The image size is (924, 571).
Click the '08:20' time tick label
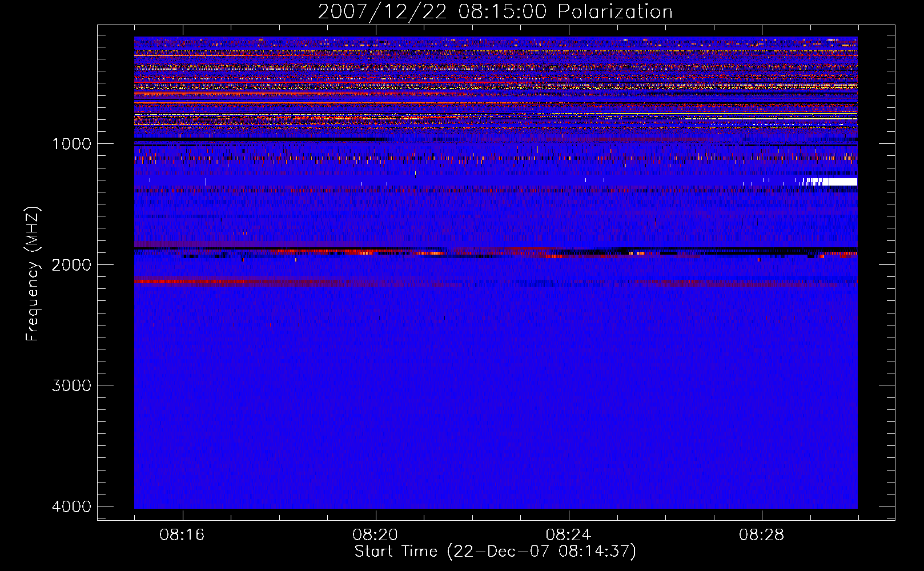pos(375,535)
